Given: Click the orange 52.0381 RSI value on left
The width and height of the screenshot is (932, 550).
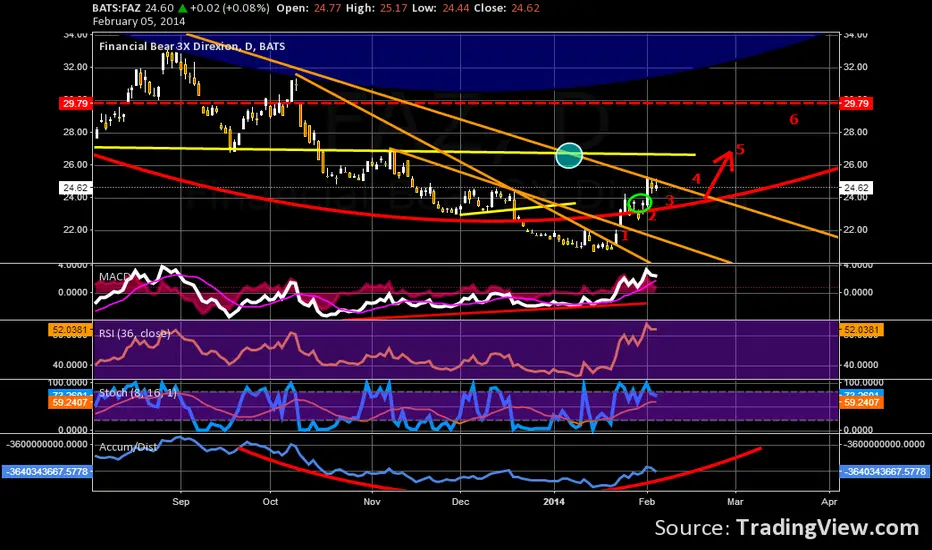Looking at the screenshot, I should pyautogui.click(x=70, y=329).
